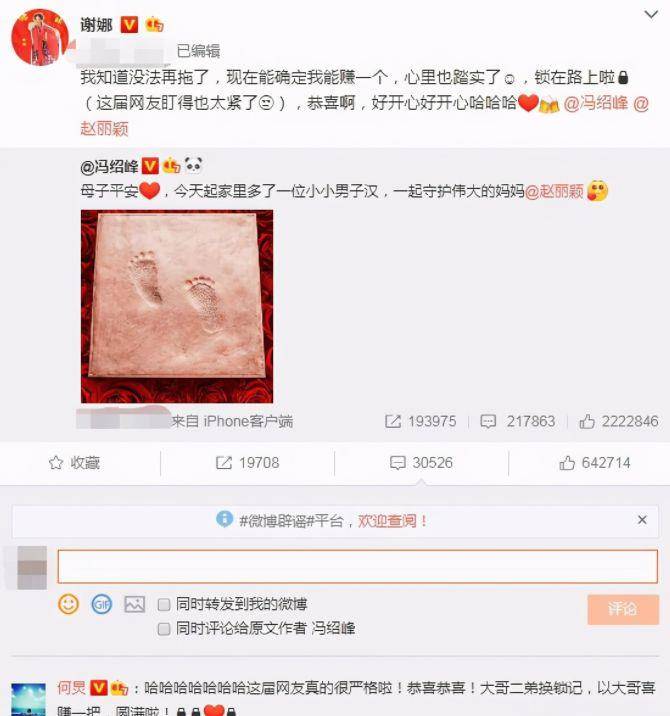Enable 同时转发到我的微博 checkbox
The image size is (670, 716).
pyautogui.click(x=164, y=605)
